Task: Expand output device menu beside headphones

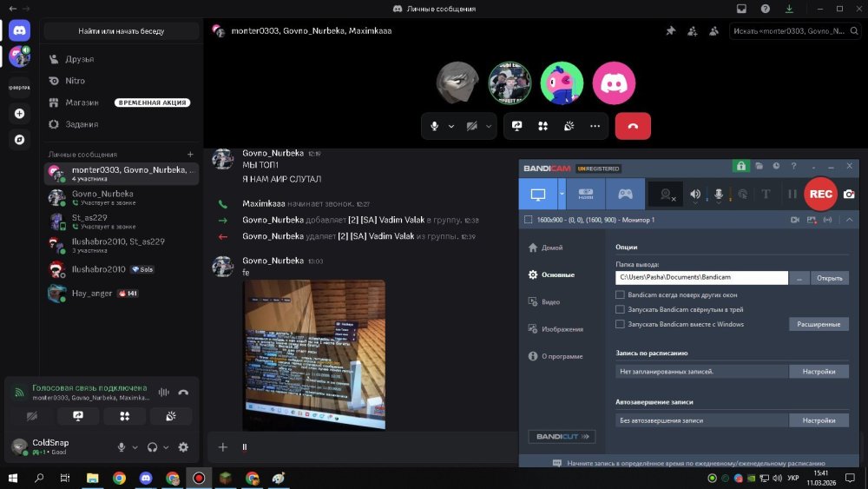Action: 166,447
